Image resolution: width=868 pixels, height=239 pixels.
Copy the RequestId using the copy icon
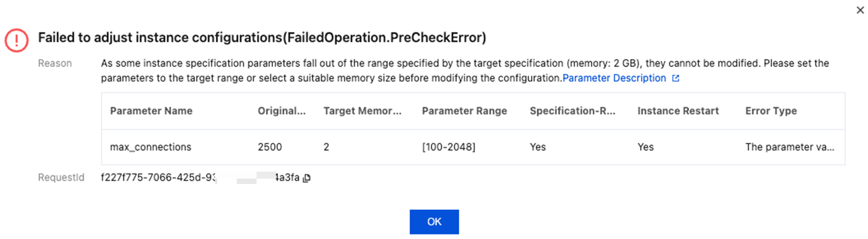[307, 178]
